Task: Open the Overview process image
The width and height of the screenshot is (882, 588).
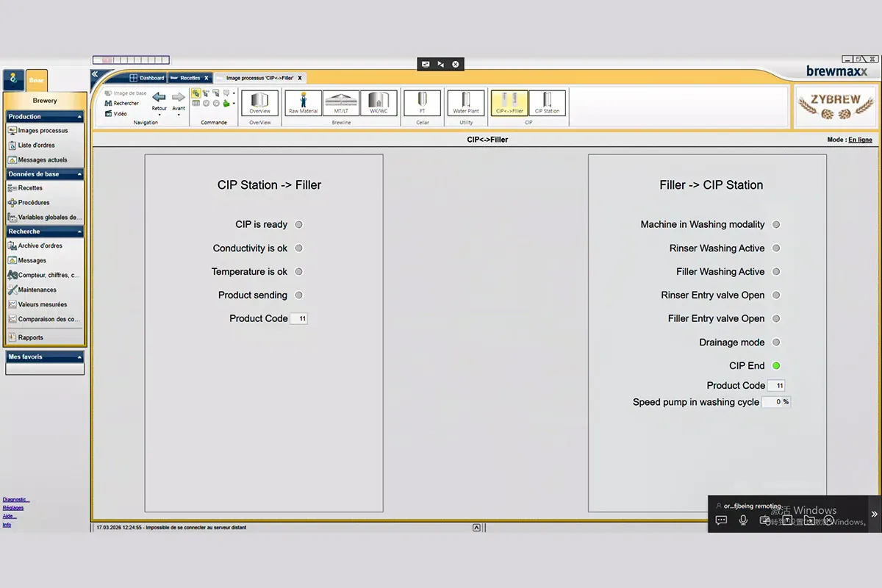Action: 260,103
